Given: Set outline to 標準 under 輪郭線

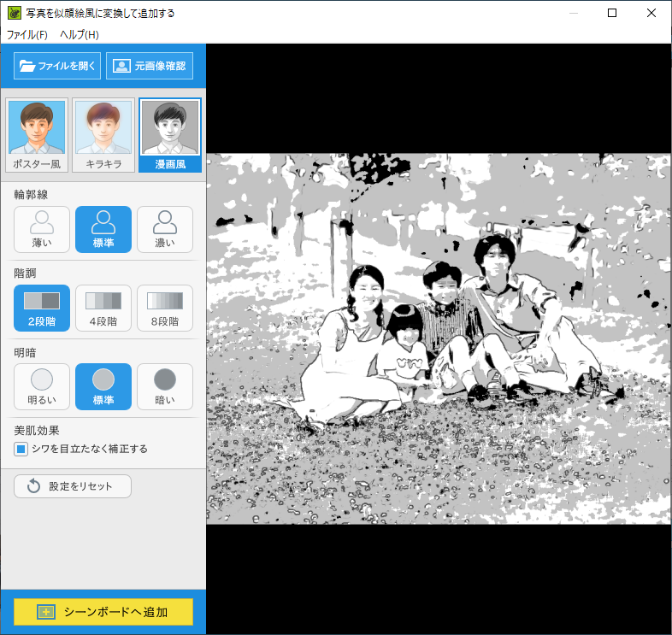Looking at the screenshot, I should 103,229.
